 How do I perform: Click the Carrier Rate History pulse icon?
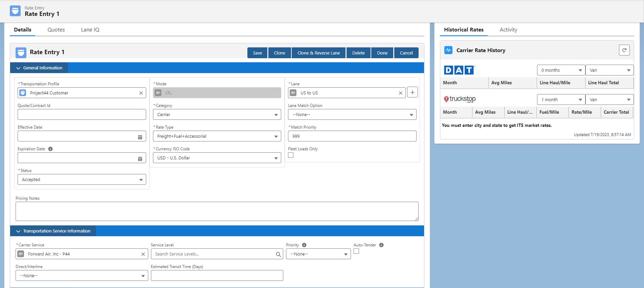(x=448, y=50)
